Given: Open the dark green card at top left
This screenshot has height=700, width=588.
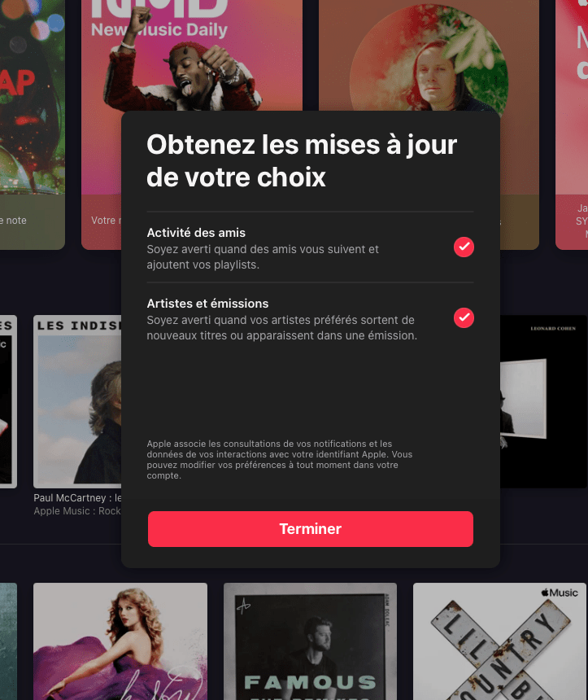Looking at the screenshot, I should 32,125.
